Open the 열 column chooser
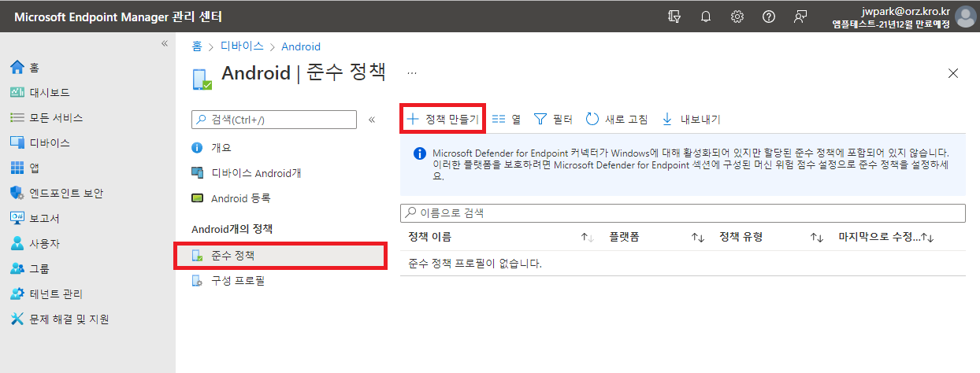 pos(507,120)
